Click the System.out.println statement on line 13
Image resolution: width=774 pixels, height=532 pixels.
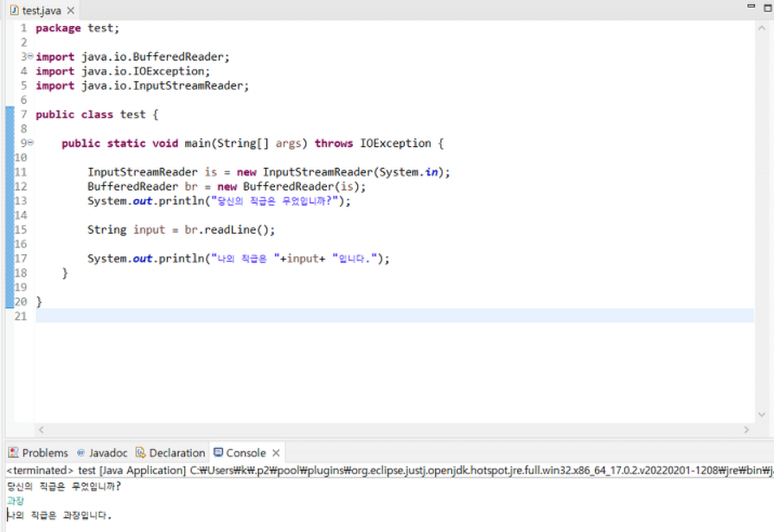tap(219, 201)
